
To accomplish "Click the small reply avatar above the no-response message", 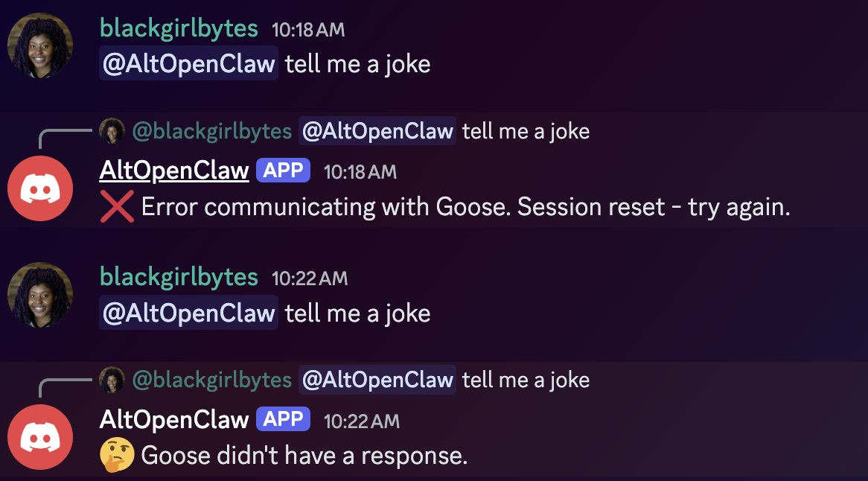I will 112,380.
